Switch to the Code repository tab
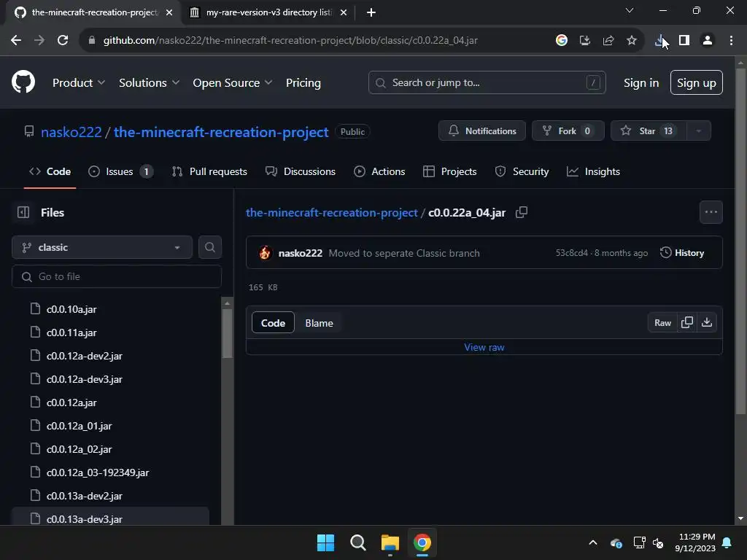Image resolution: width=747 pixels, height=560 pixels. click(50, 171)
